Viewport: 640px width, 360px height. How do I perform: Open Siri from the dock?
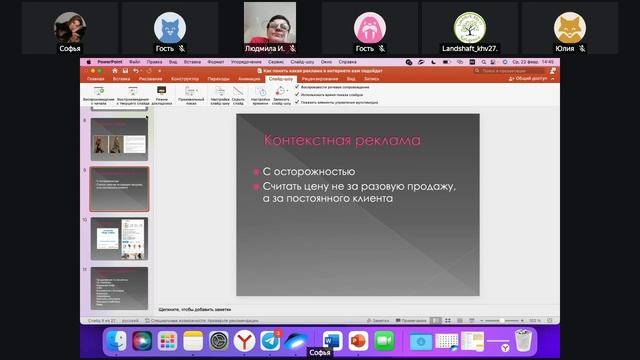click(x=142, y=341)
